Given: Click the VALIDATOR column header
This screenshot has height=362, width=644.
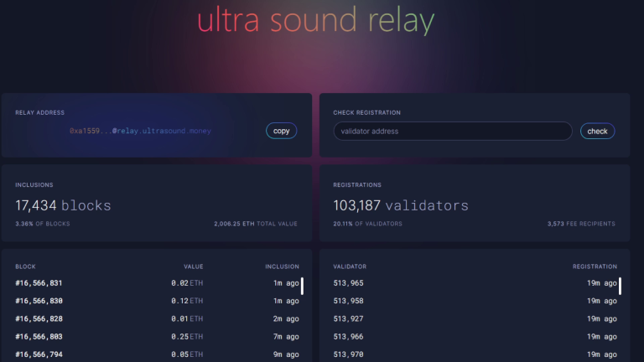Looking at the screenshot, I should (x=350, y=266).
